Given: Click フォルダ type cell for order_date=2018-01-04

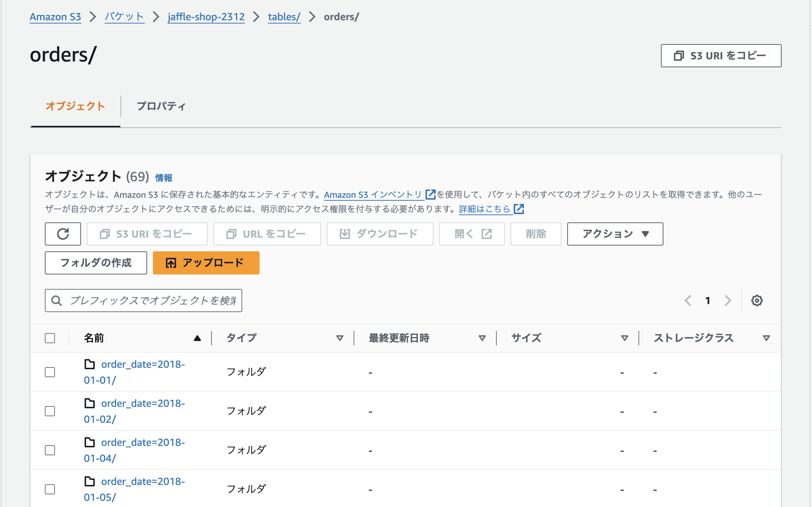Looking at the screenshot, I should coord(246,450).
